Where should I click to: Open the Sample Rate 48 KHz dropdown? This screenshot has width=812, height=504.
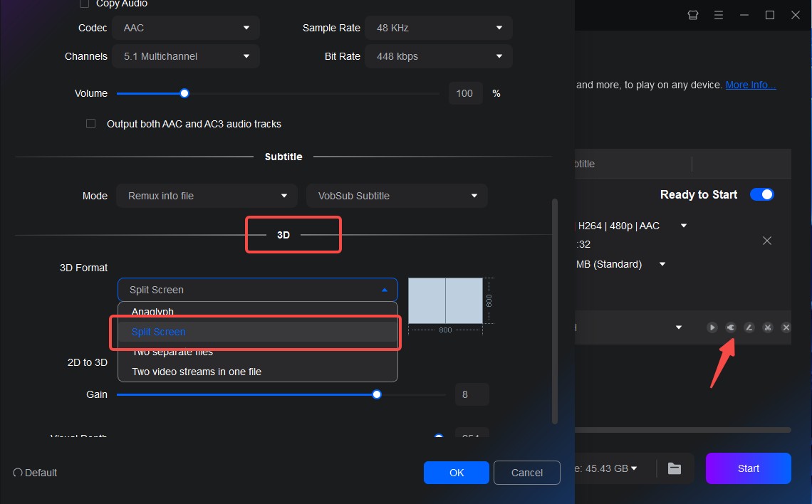(x=439, y=28)
